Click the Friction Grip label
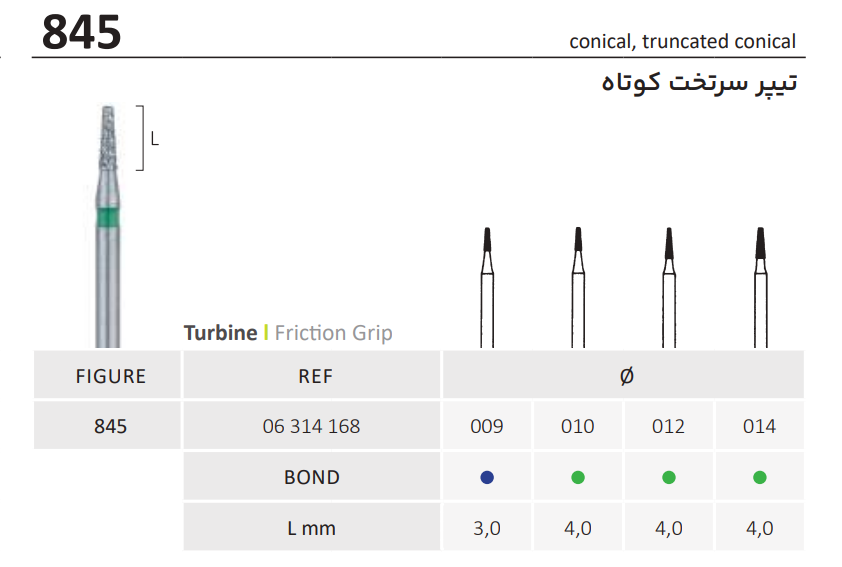Image resolution: width=842 pixels, height=567 pixels. click(333, 333)
